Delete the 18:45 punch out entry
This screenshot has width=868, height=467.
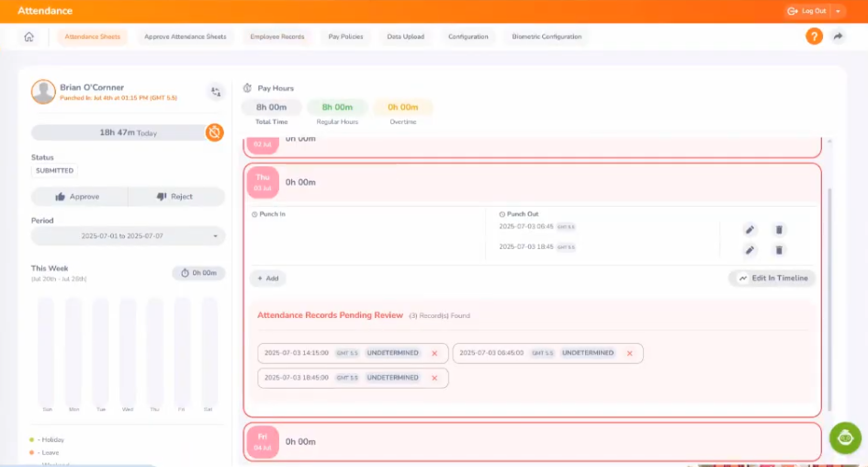pos(779,250)
